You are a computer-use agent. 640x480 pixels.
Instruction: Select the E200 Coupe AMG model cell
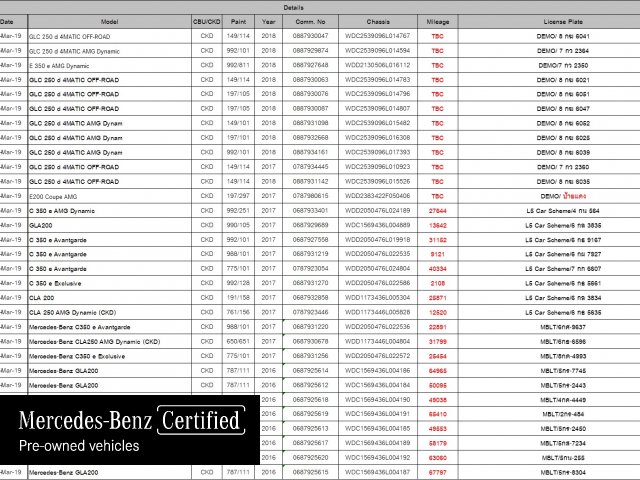[x=109, y=196]
